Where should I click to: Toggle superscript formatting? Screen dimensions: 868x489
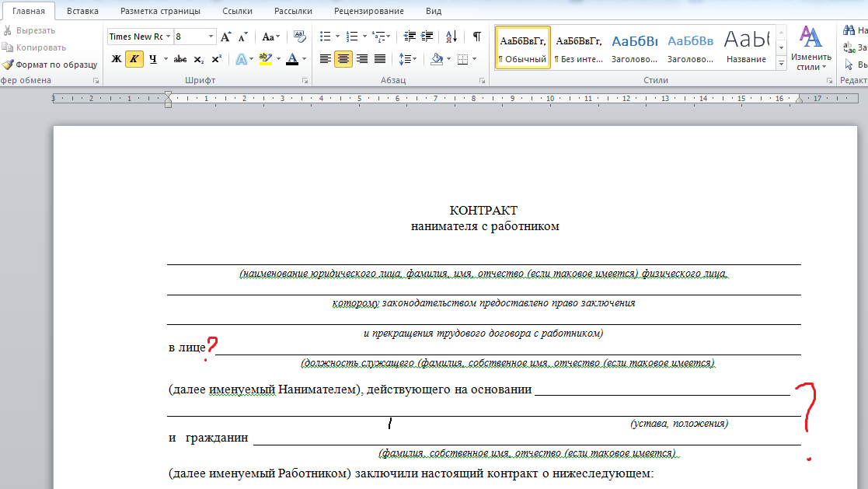point(217,59)
